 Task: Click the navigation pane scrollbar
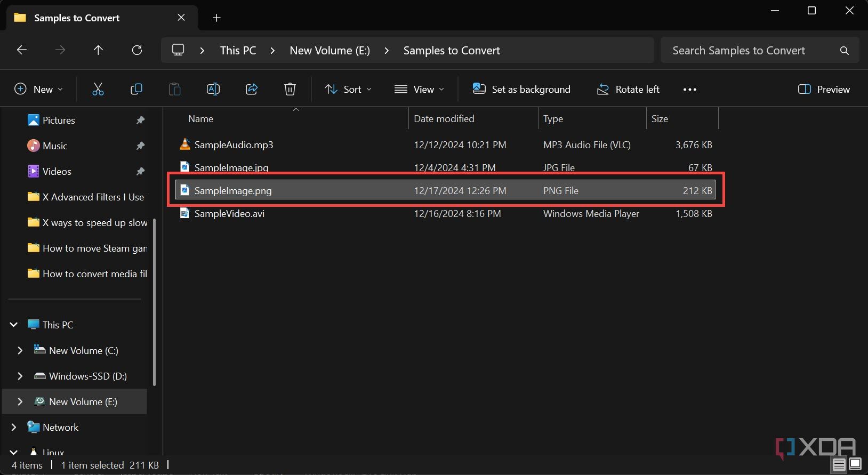tap(155, 302)
